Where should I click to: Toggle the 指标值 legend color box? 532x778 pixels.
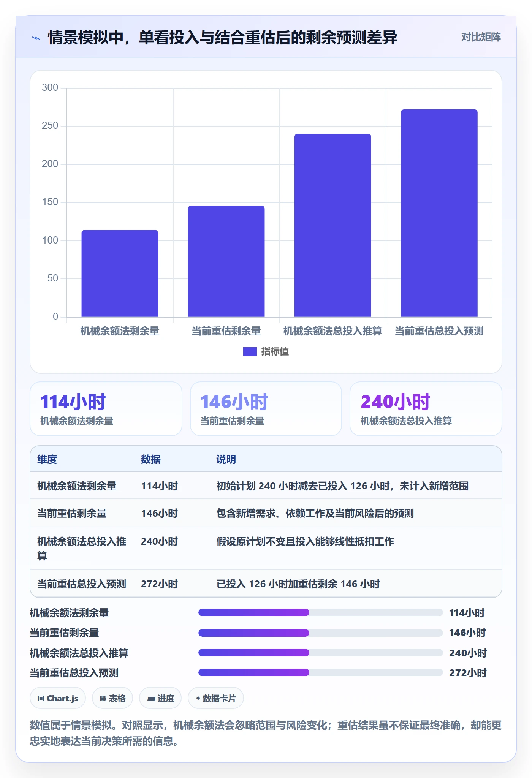coord(250,352)
